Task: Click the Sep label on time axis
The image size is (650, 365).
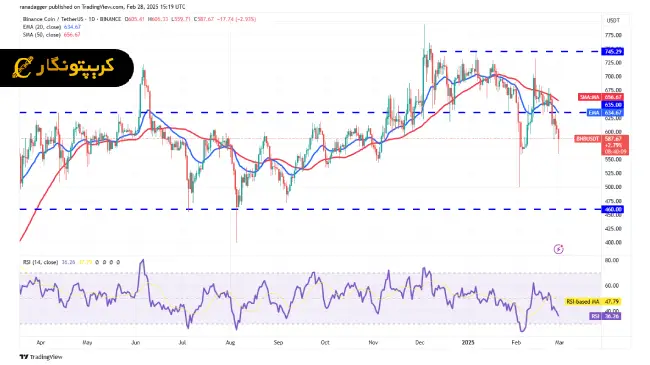Action: pyautogui.click(x=278, y=343)
